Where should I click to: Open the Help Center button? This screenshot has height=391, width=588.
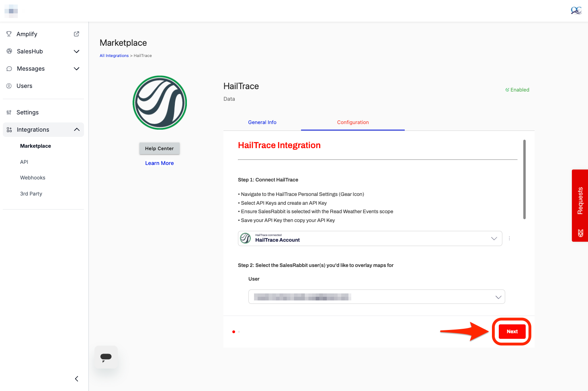[x=160, y=149]
